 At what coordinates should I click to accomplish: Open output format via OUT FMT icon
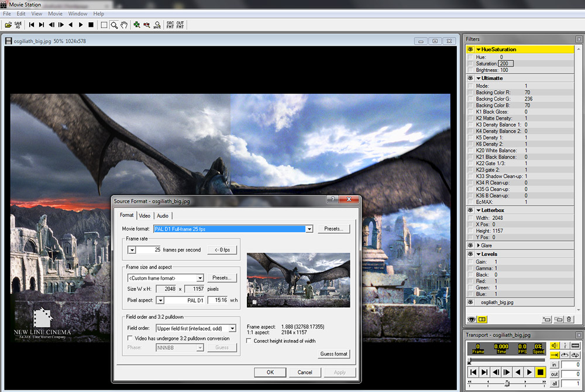tap(180, 25)
